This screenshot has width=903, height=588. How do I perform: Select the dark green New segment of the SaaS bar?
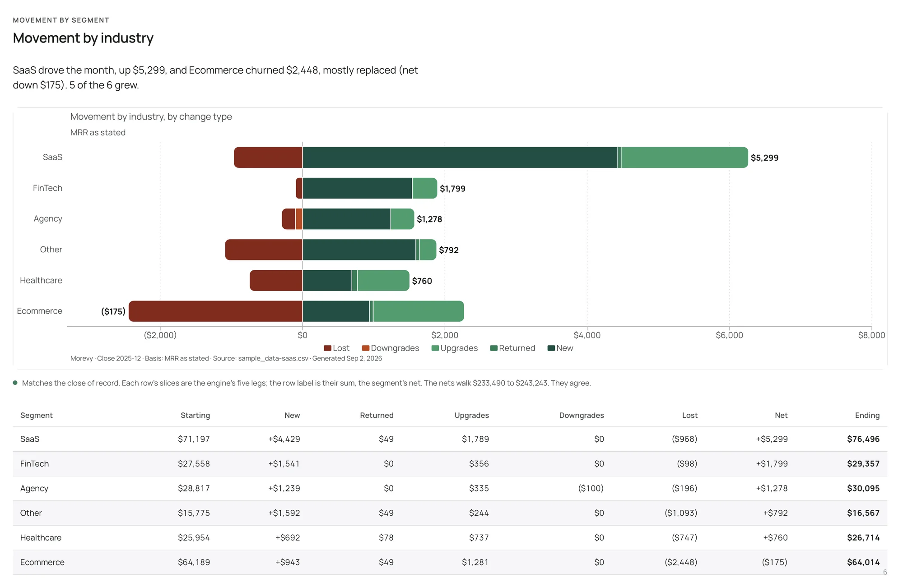click(460, 157)
